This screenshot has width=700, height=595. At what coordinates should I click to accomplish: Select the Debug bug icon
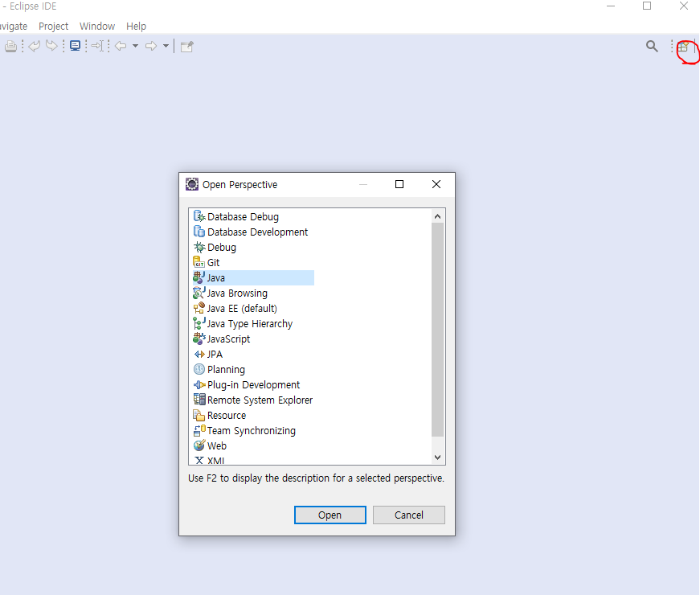click(199, 247)
